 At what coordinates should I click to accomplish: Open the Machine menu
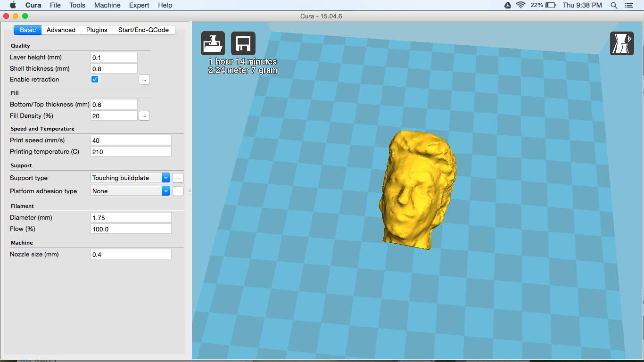pos(107,5)
